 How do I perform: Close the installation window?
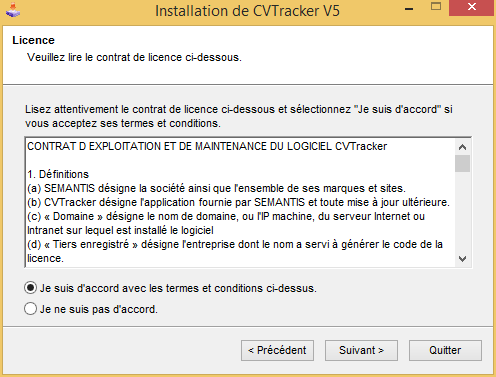471,7
